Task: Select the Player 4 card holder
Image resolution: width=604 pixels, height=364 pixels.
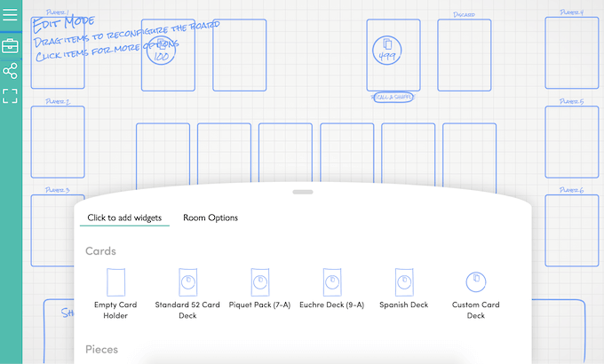Action: pos(571,53)
